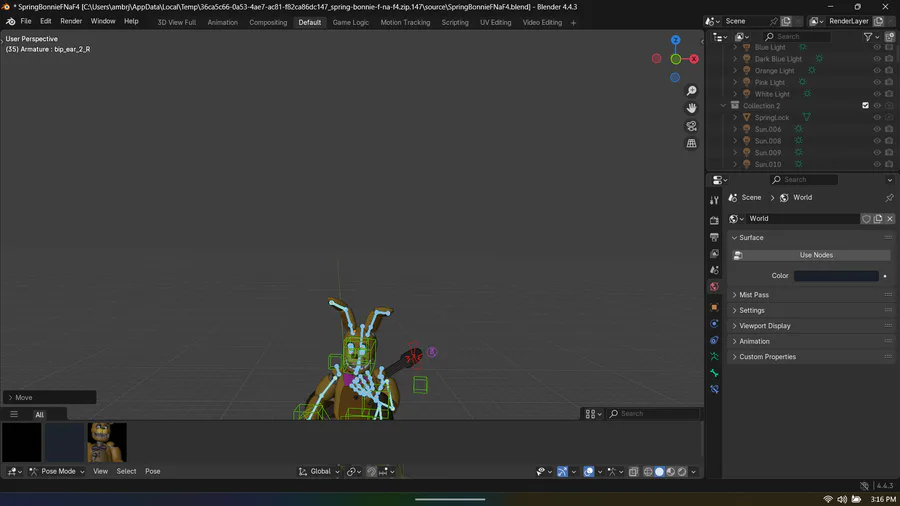
Task: Toggle viewport overlays button
Action: pyautogui.click(x=589, y=472)
